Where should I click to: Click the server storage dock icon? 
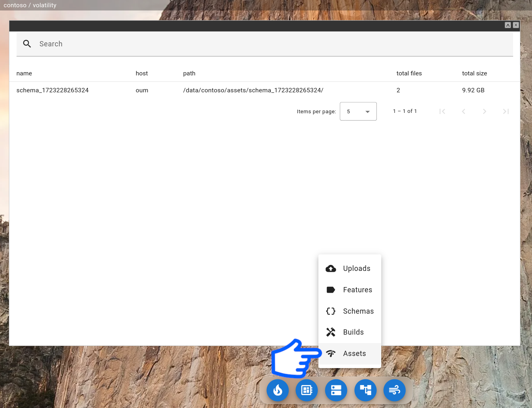point(336,390)
